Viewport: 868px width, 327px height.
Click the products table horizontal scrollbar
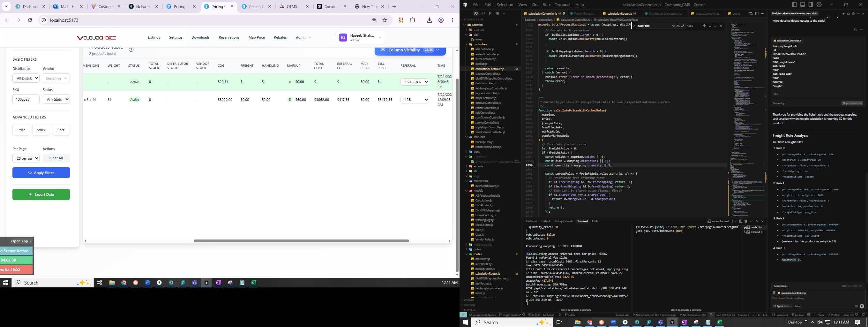[x=301, y=241]
